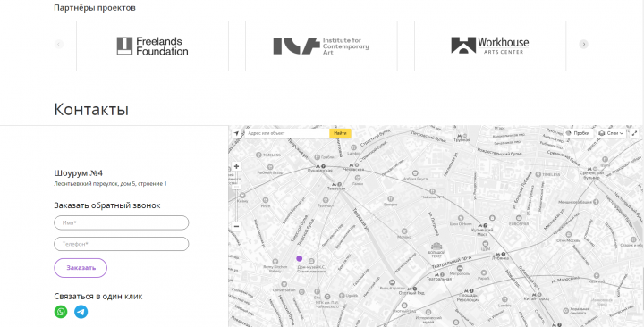Click the Площадь Революции metro icon

click(x=468, y=291)
